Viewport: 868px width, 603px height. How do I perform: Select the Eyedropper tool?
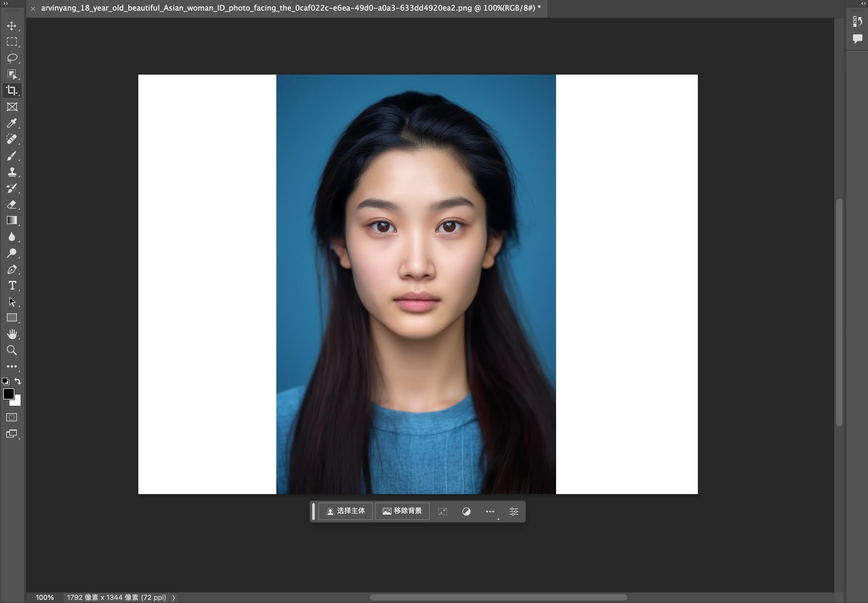[12, 123]
